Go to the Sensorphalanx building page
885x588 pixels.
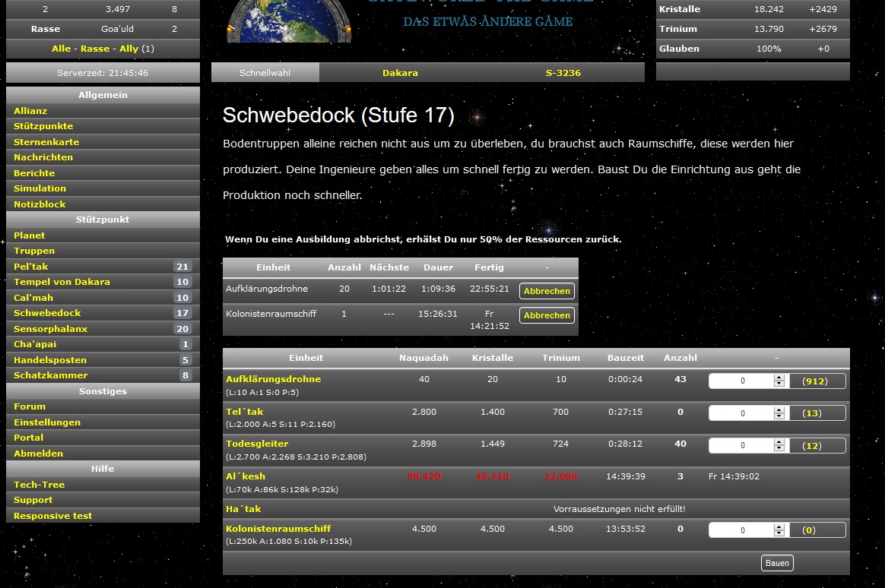tap(50, 329)
